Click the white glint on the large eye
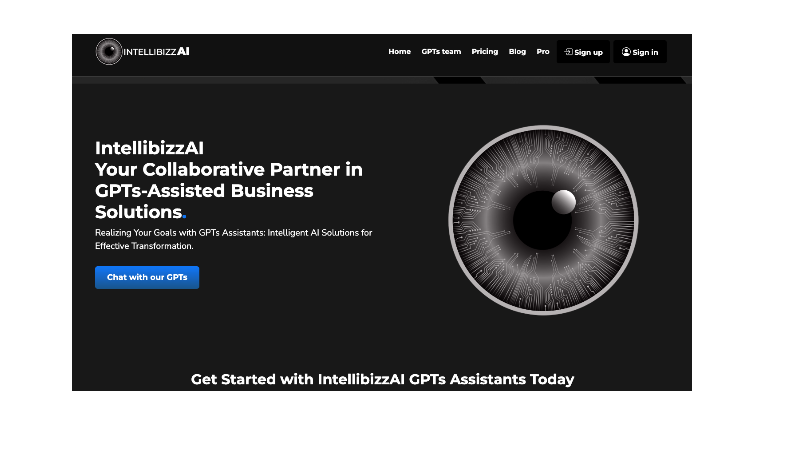The width and height of the screenshot is (800, 460). point(564,201)
